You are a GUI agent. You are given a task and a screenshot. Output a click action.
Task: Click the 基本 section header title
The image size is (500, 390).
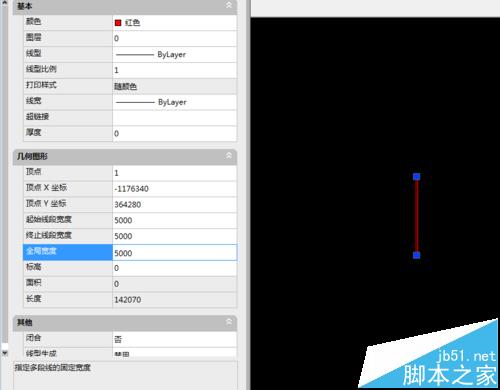coord(25,6)
